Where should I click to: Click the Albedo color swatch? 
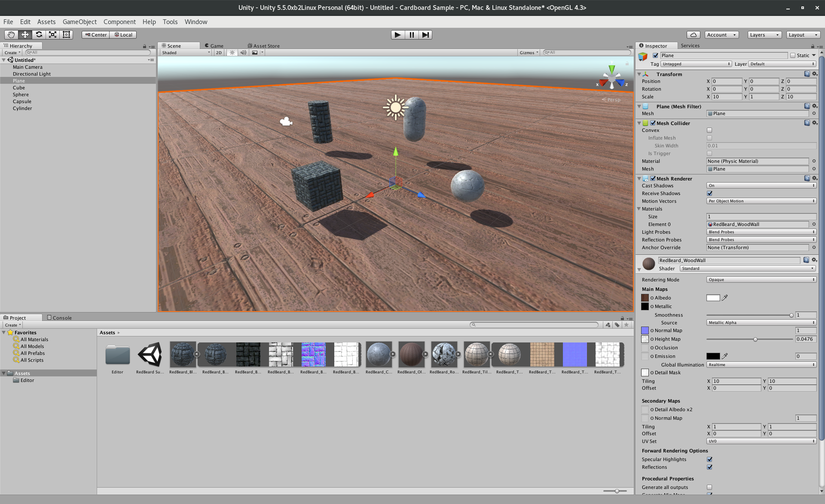click(713, 298)
